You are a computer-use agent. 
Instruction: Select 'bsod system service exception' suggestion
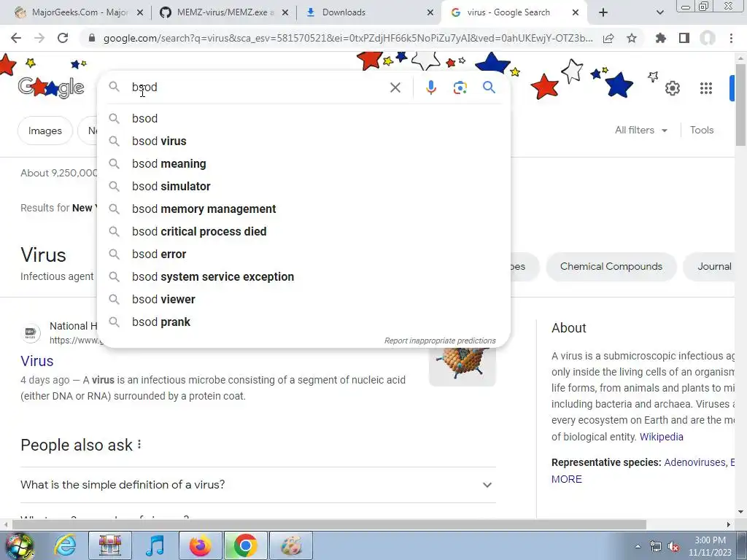pos(303,276)
